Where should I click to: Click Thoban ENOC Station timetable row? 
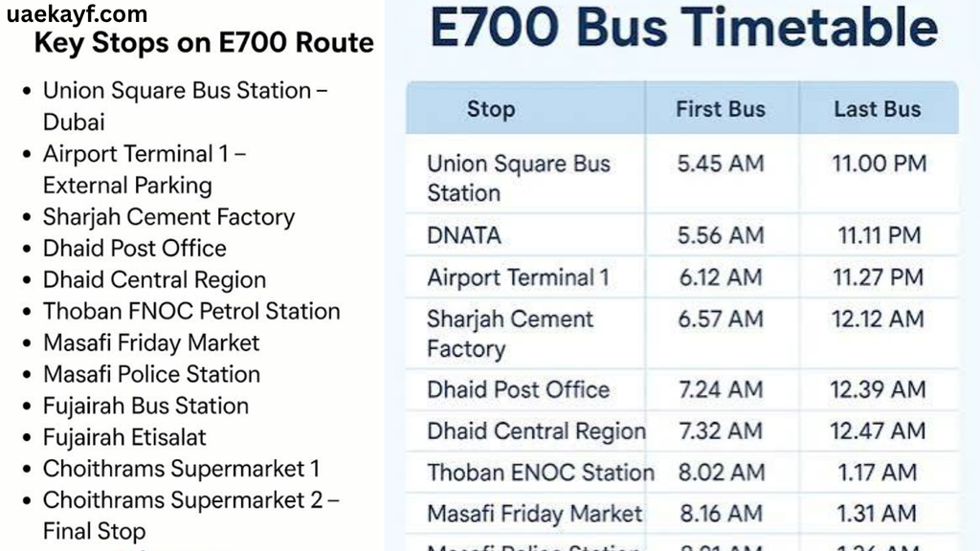pos(681,473)
